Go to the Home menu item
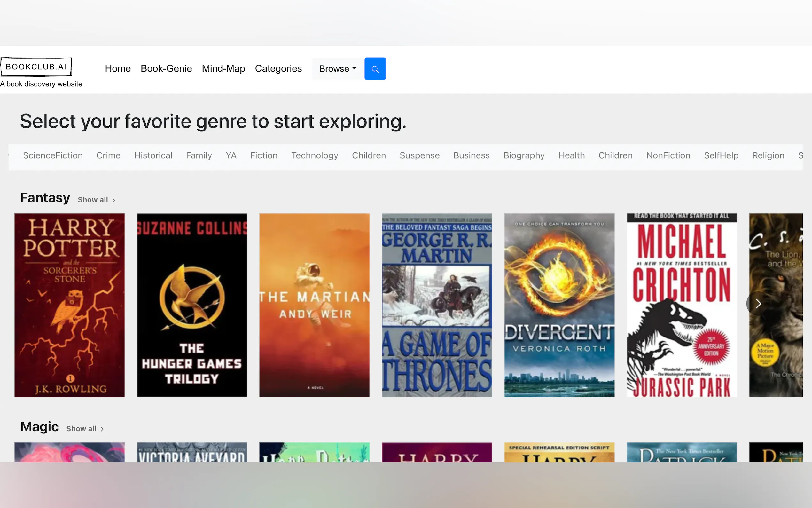Screen dimensions: 812x508 point(118,68)
